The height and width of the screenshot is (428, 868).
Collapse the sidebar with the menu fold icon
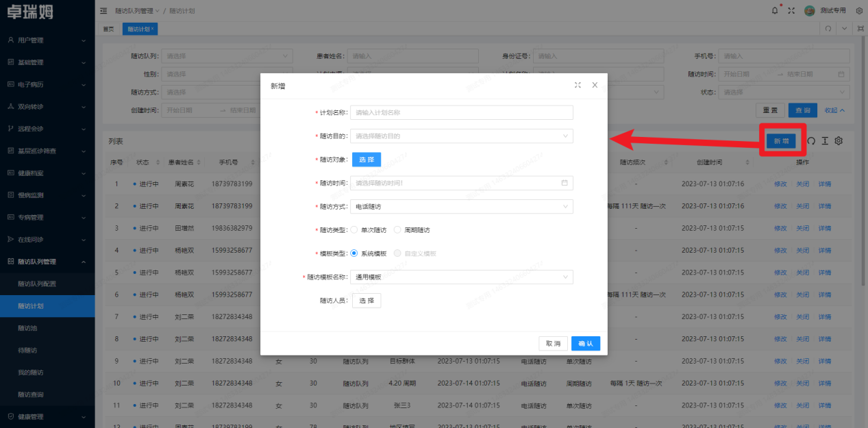(x=103, y=11)
